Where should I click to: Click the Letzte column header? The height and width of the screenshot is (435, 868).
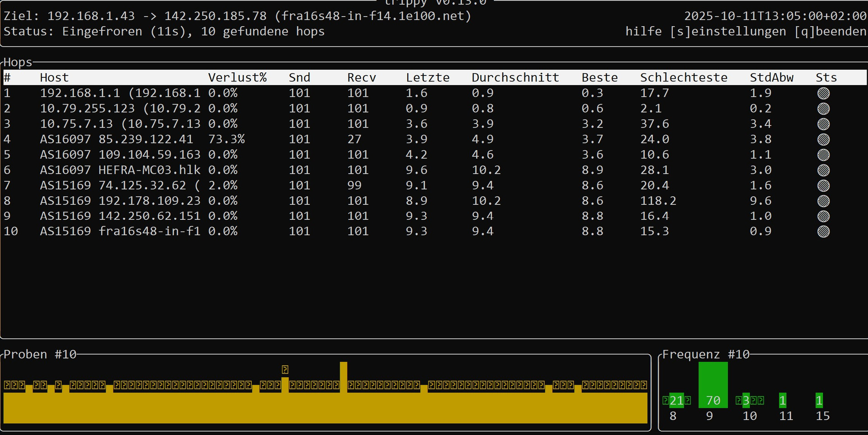[428, 77]
